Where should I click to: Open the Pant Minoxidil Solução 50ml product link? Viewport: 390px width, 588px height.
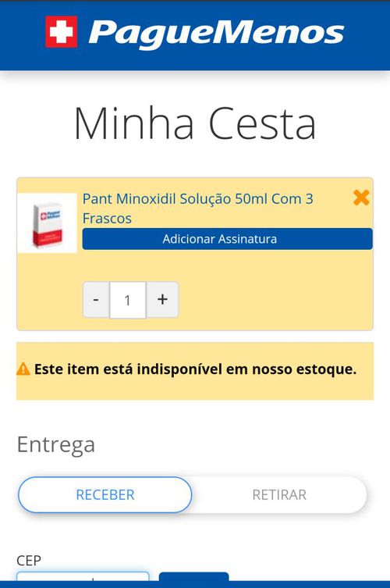click(x=198, y=208)
